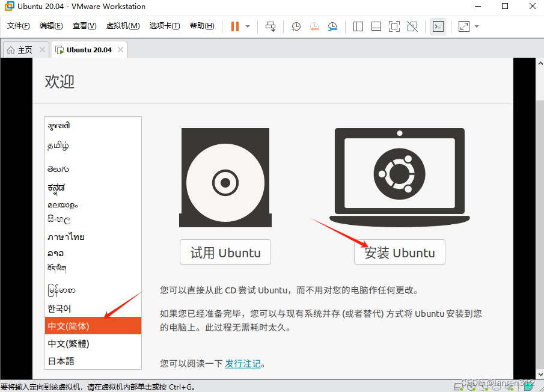Screen dimensions: 544x392
Task: Click the VM view scrollbar up arrow
Action: click(540, 63)
